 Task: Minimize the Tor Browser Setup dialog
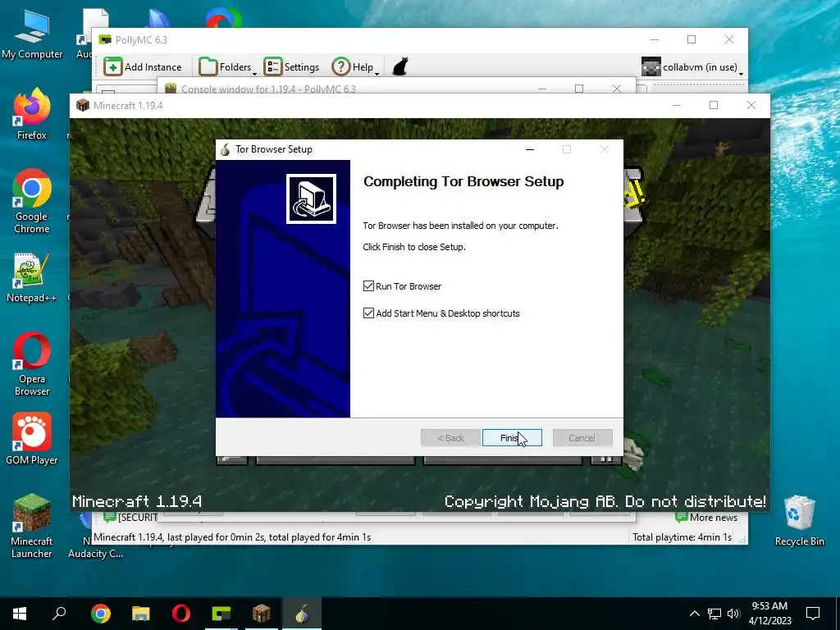[x=530, y=149]
